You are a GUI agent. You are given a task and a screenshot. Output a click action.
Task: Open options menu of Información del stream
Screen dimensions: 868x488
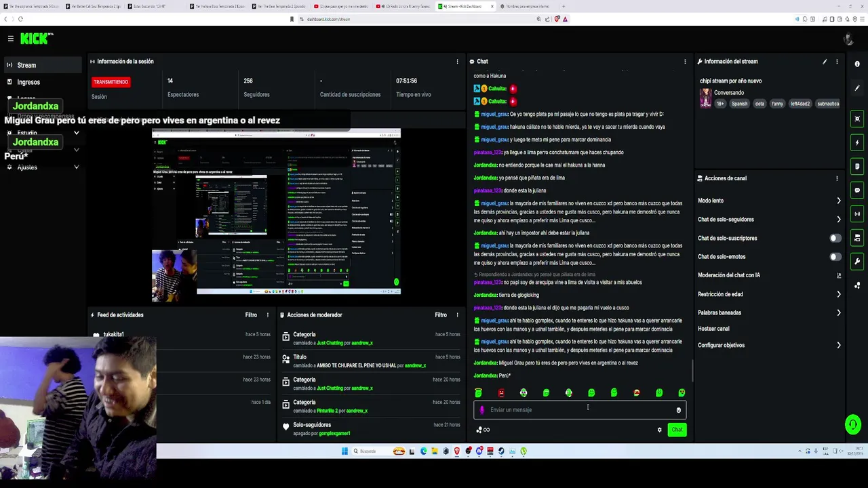(x=837, y=62)
